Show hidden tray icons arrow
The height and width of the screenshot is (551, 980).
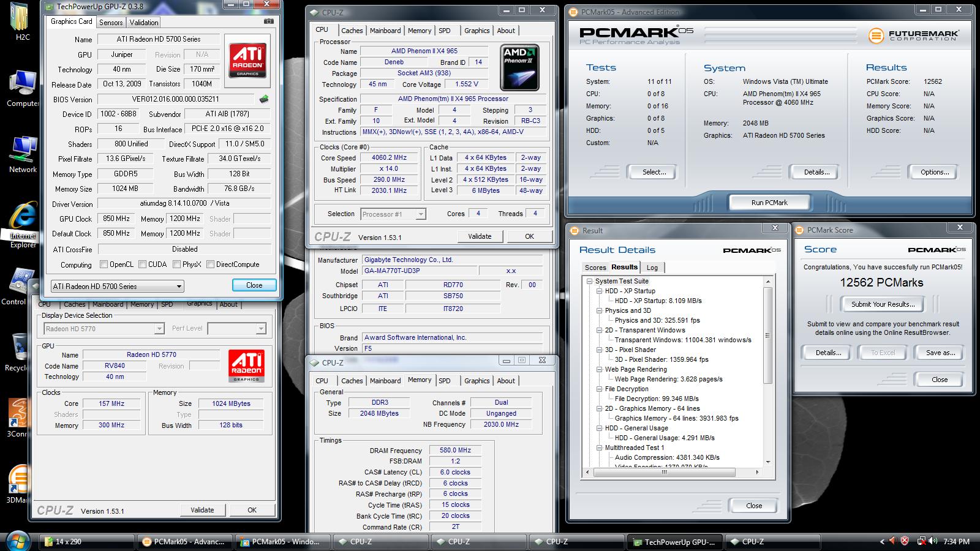(x=882, y=542)
